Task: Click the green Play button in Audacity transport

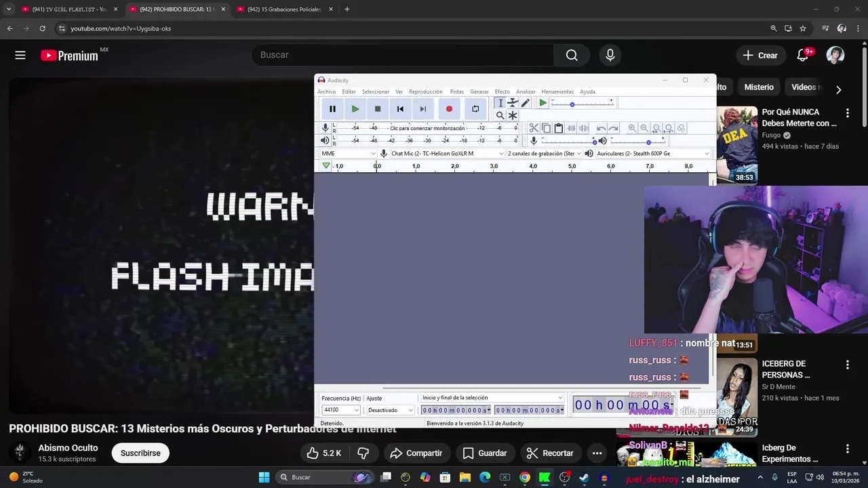Action: 355,108
